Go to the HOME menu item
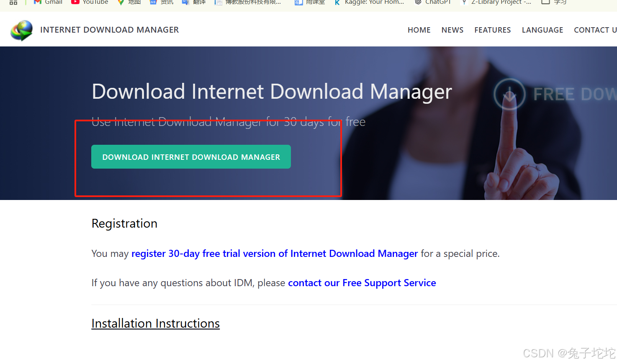617x364 pixels. click(x=419, y=30)
